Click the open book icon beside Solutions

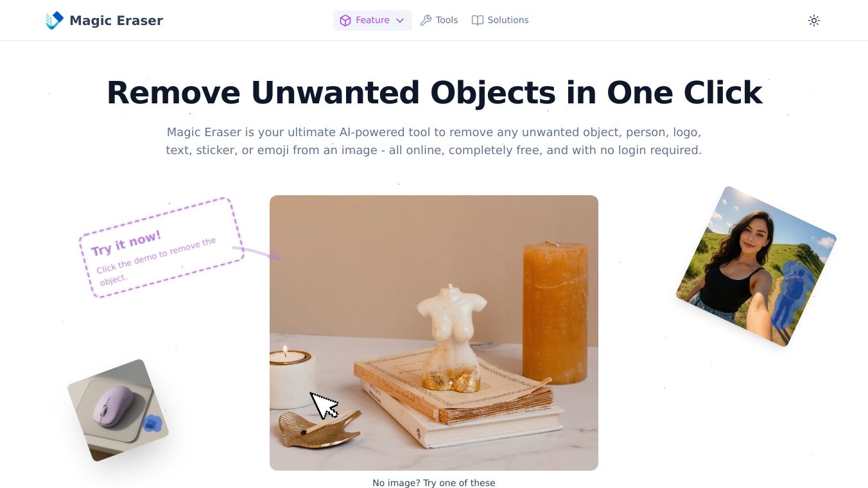pos(478,21)
